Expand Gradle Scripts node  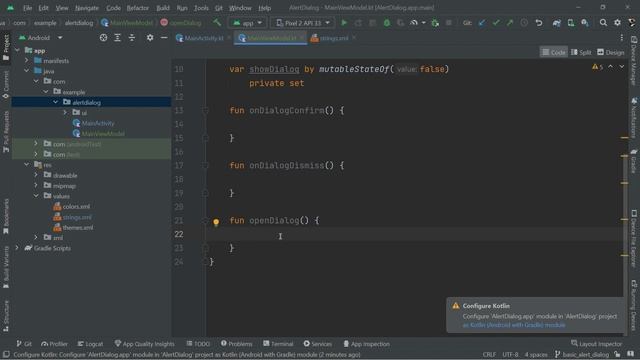point(17,248)
